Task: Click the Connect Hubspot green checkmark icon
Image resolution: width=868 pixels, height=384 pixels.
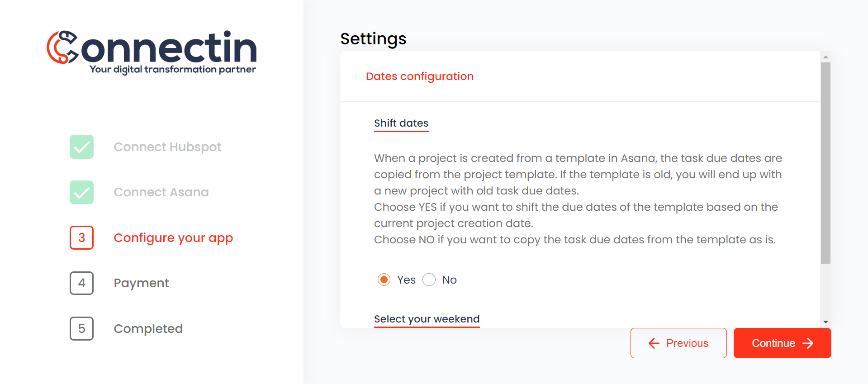Action: [81, 147]
